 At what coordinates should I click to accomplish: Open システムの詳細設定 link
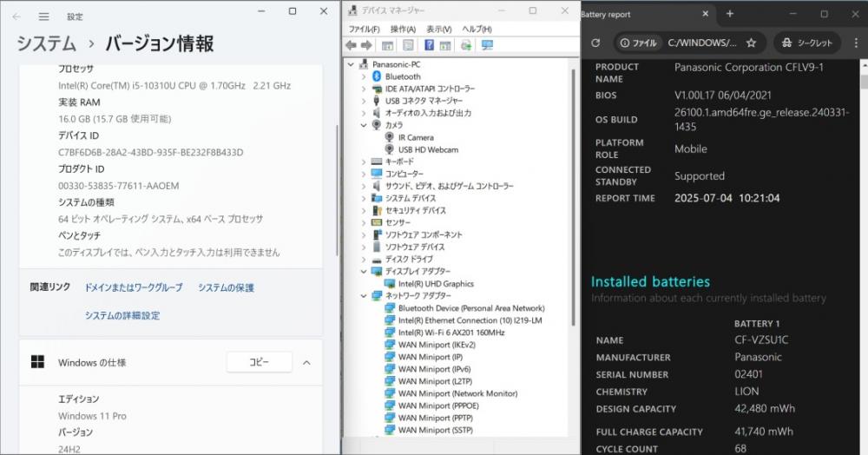tap(122, 315)
